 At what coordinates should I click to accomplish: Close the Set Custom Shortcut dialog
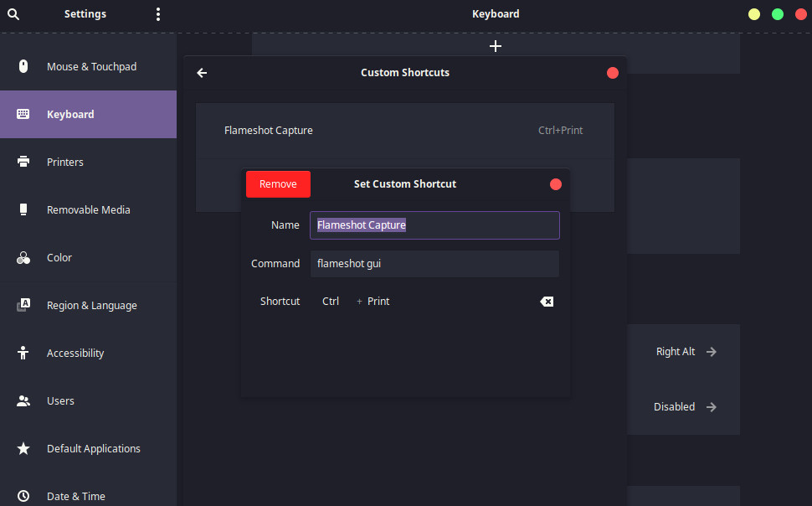[556, 184]
